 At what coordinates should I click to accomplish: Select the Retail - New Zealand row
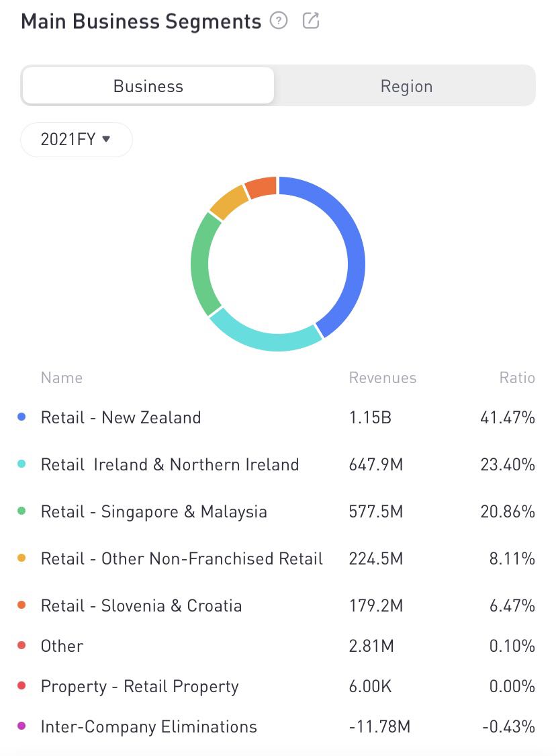coord(121,417)
